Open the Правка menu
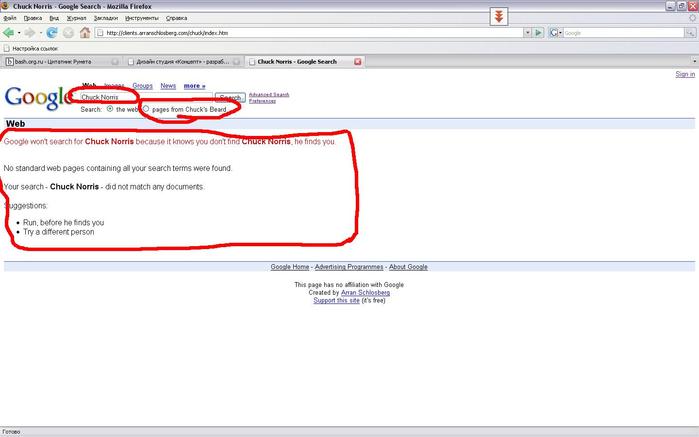 [x=33, y=18]
